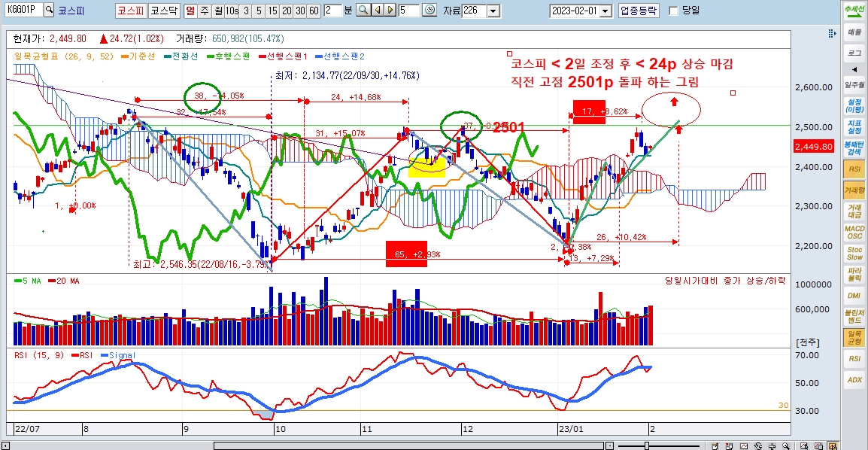Select 30-minute period button

300,11
